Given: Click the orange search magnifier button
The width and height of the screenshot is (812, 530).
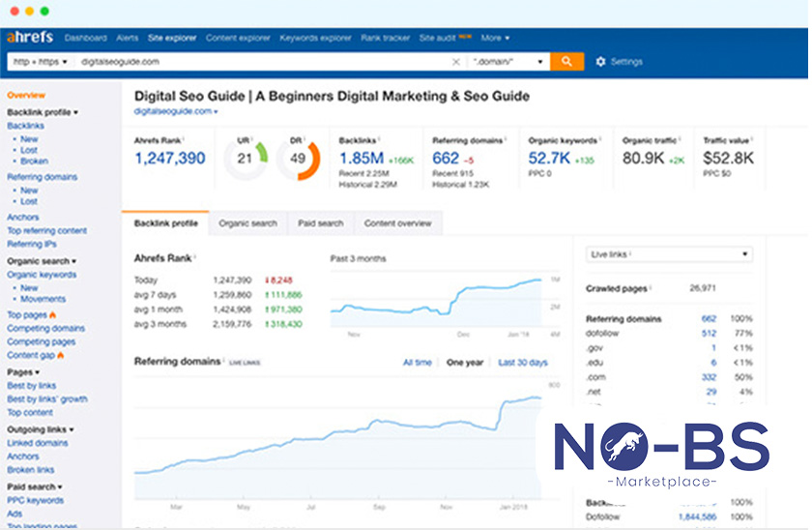Looking at the screenshot, I should pyautogui.click(x=566, y=61).
